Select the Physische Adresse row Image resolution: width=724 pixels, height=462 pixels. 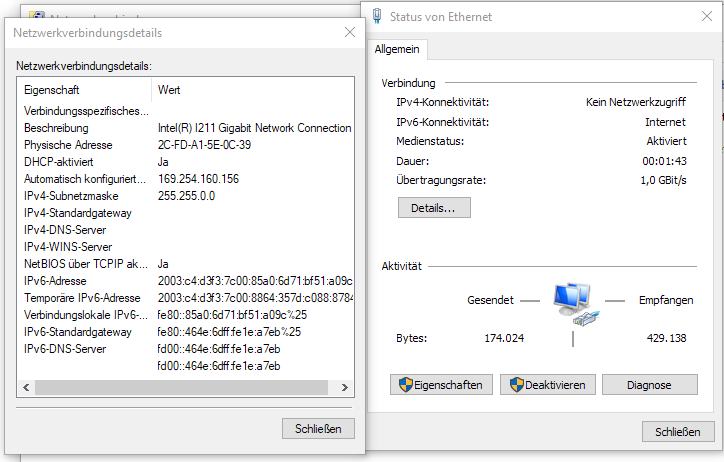(186, 145)
